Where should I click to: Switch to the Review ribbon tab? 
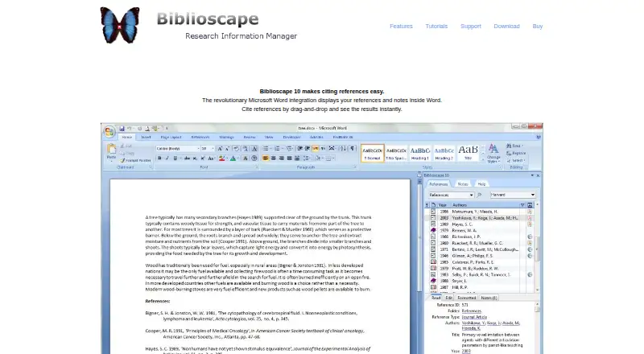point(250,137)
